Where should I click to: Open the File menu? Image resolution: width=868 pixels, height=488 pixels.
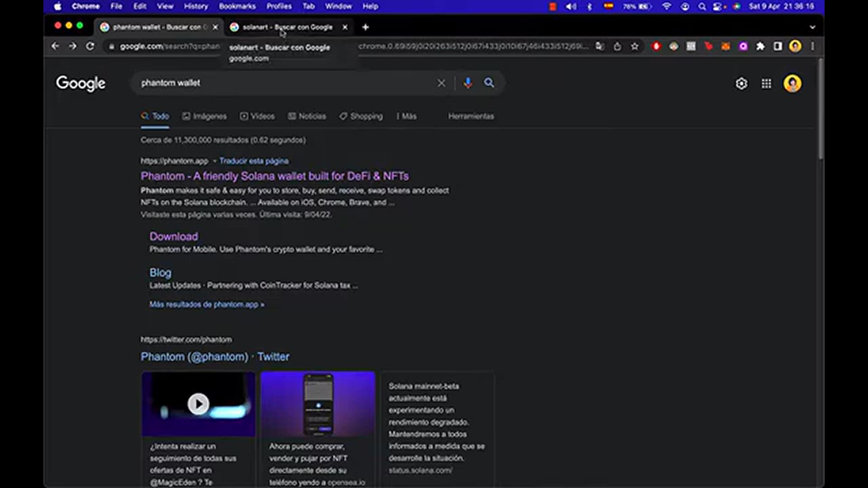116,6
